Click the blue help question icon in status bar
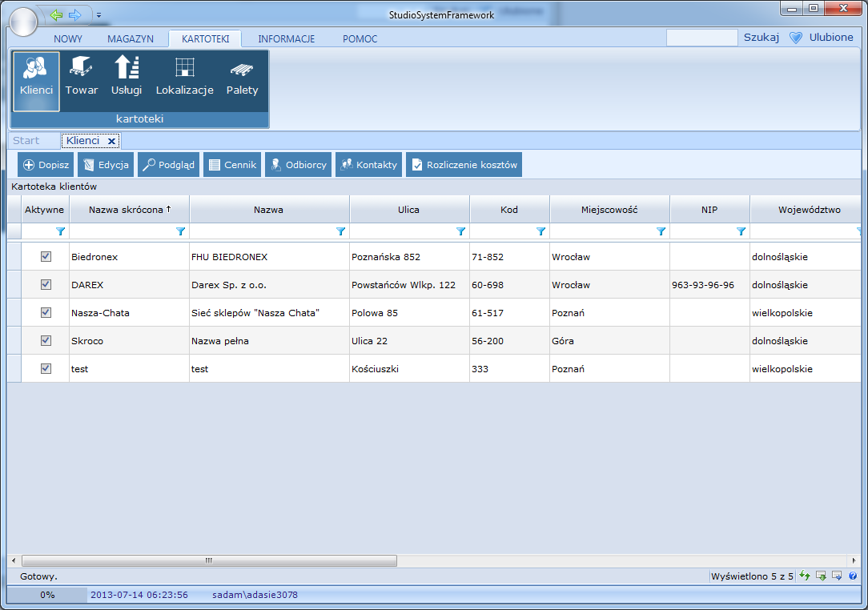Screen dimensions: 868x610 click(853, 576)
